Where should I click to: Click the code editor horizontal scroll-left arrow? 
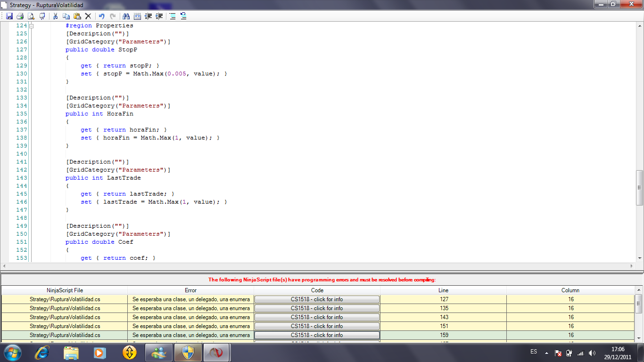5,265
